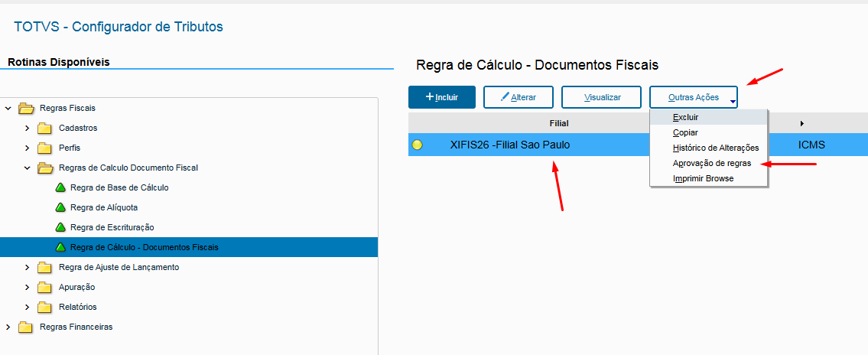The width and height of the screenshot is (868, 355).
Task: Expand the Regra de Ajuste de Lançamento node
Action: (27, 267)
